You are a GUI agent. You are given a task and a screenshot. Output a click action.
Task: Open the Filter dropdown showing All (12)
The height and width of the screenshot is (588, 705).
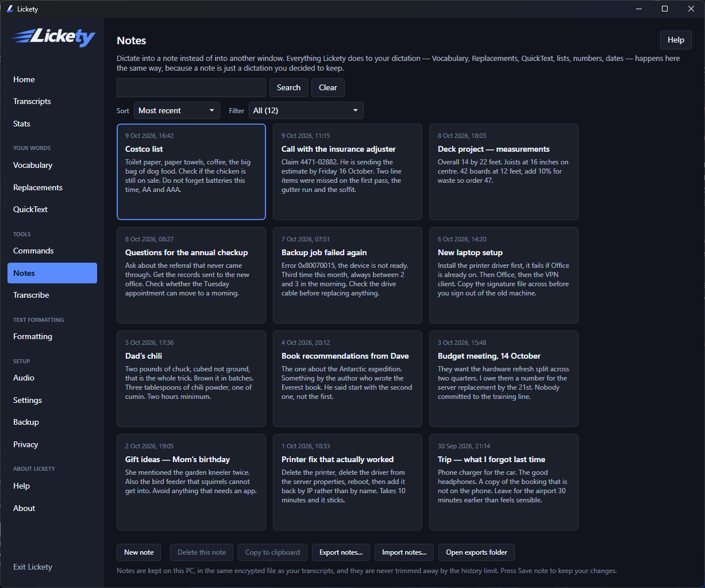tap(306, 110)
